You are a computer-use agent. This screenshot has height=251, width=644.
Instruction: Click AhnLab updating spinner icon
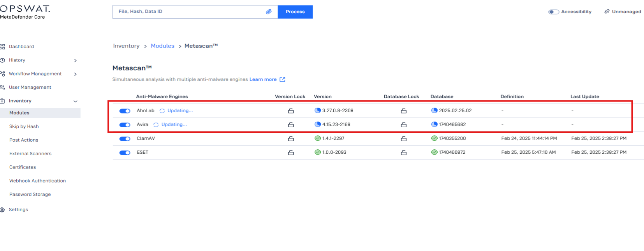pyautogui.click(x=162, y=111)
